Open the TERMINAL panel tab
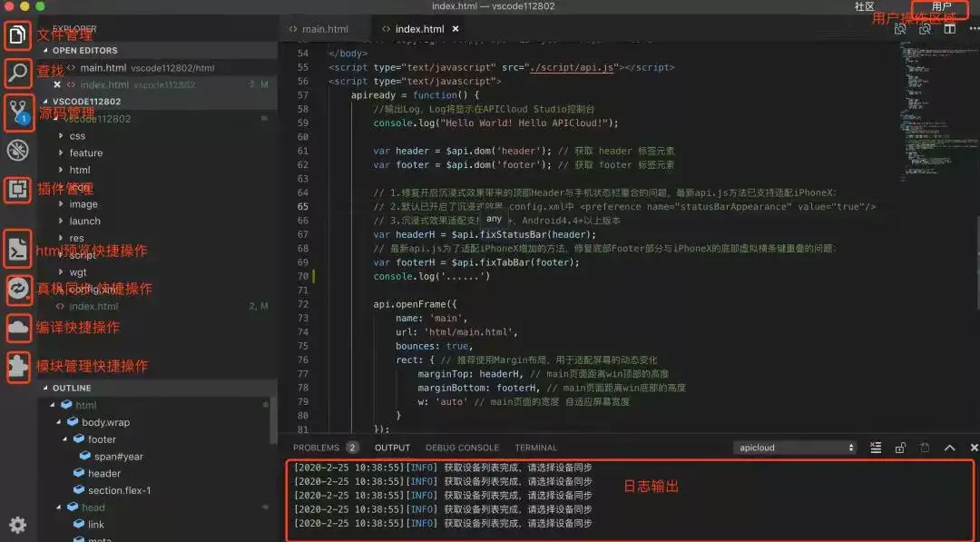The image size is (980, 542). pyautogui.click(x=535, y=448)
